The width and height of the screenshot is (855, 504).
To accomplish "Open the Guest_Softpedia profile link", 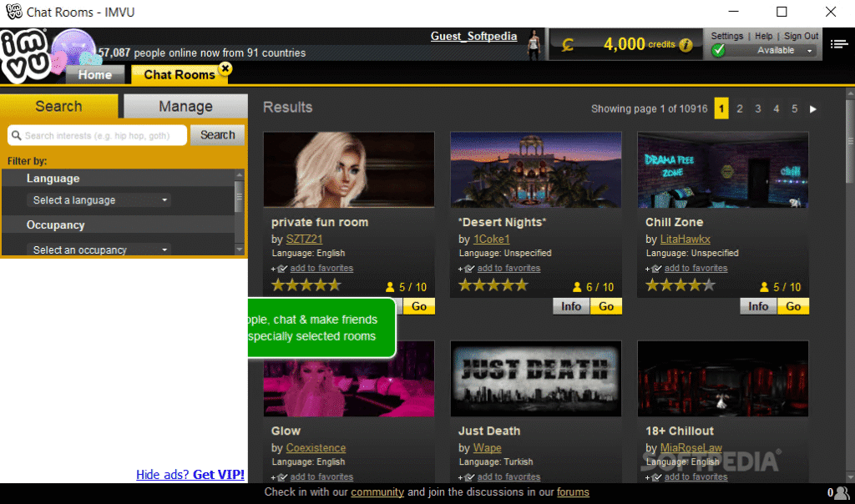I will [474, 36].
